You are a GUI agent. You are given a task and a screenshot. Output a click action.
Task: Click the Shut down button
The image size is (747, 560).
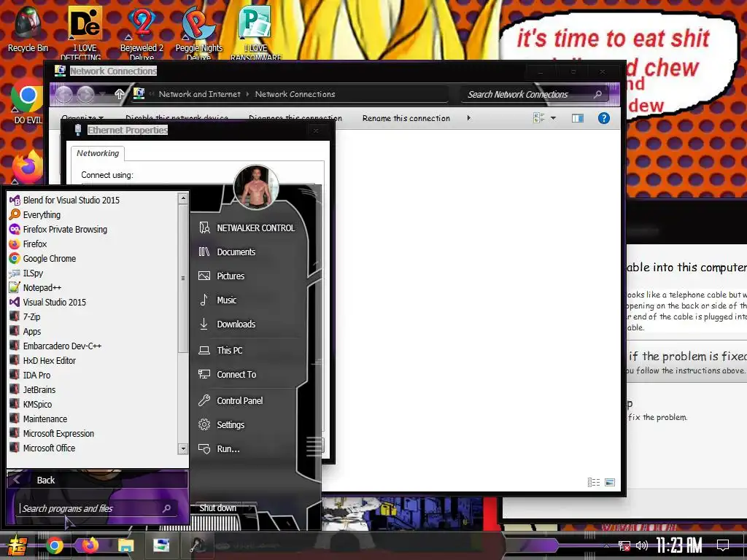pos(217,508)
